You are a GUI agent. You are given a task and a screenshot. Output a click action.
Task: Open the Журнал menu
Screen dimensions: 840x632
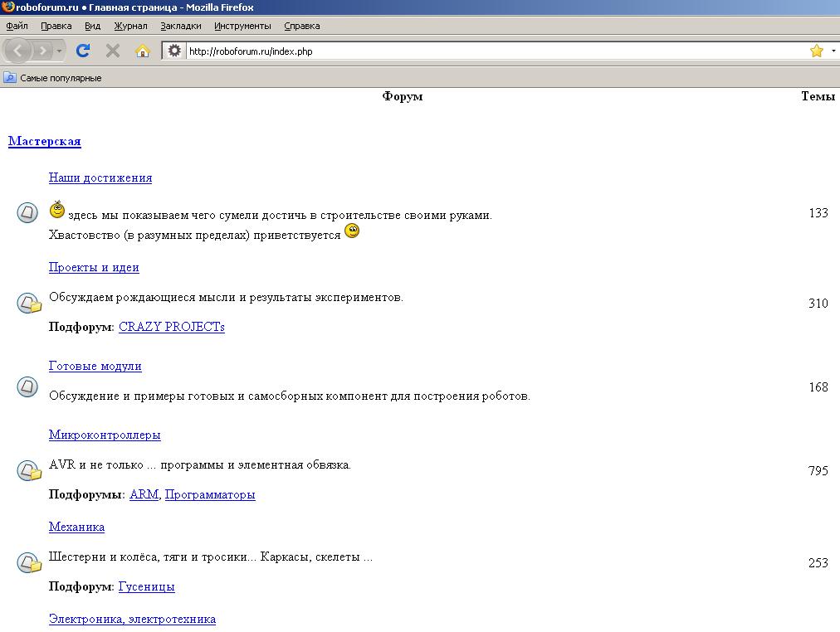point(130,26)
